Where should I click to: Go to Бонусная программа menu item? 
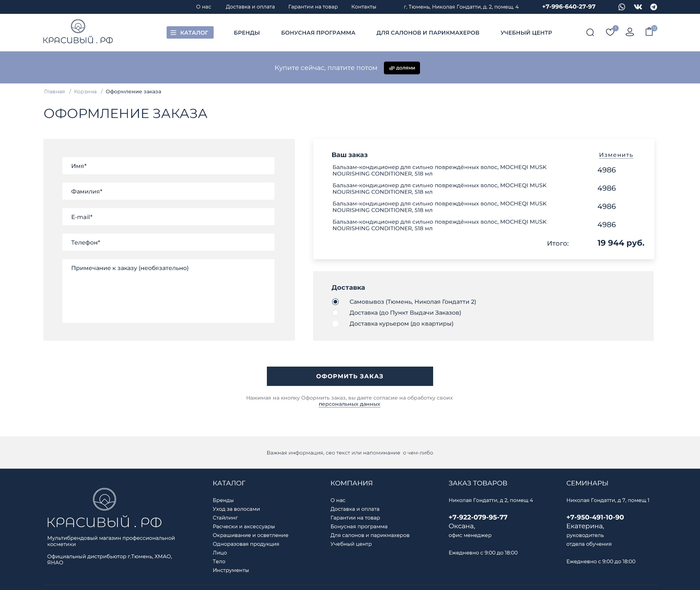pos(318,33)
